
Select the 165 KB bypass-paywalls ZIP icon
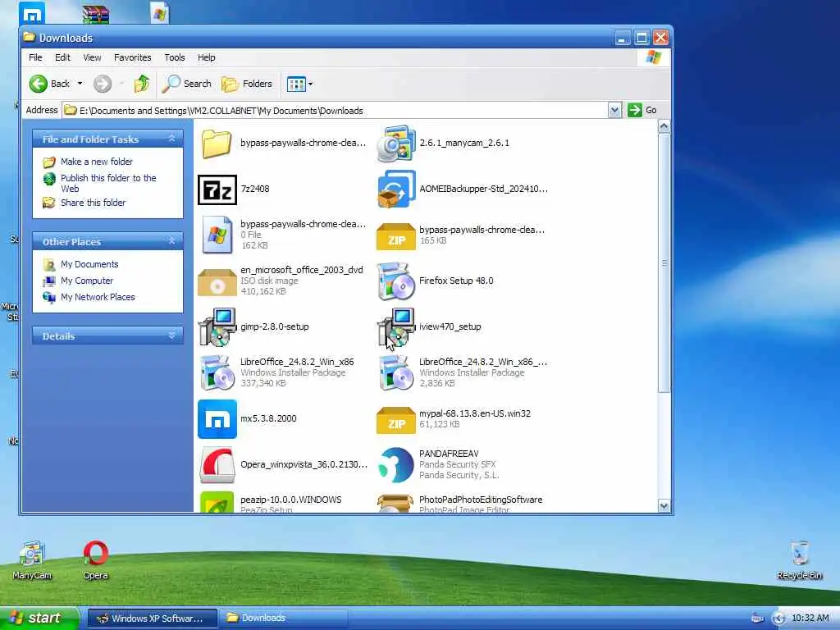pos(396,236)
